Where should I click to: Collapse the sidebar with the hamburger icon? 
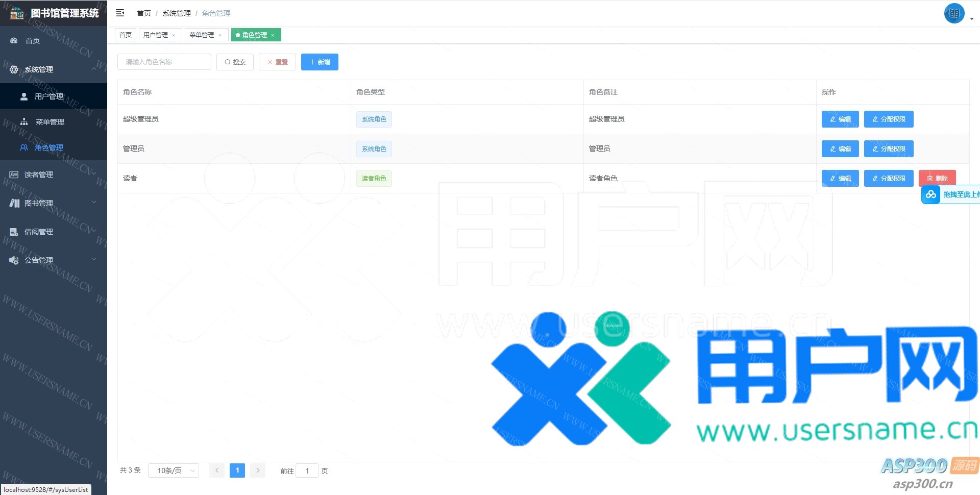pos(120,13)
